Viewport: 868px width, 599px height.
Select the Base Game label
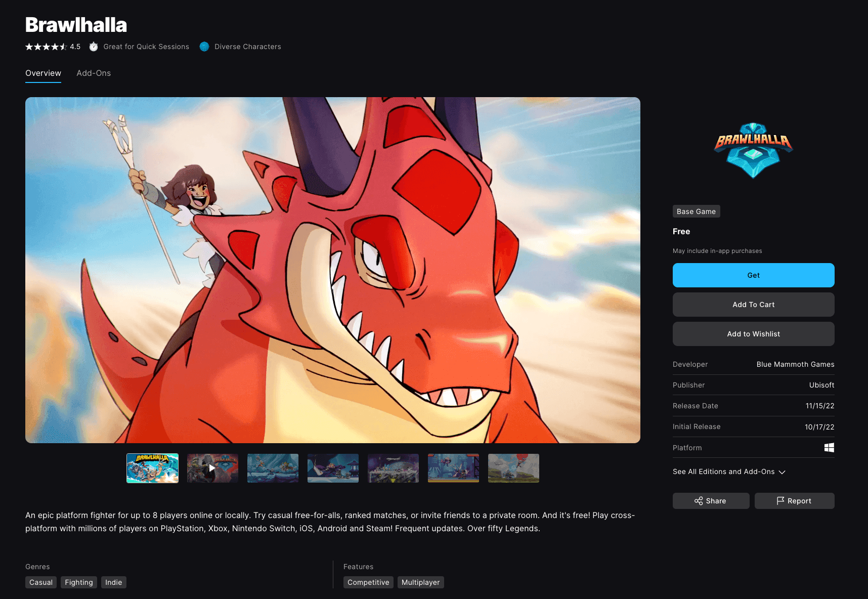point(696,211)
